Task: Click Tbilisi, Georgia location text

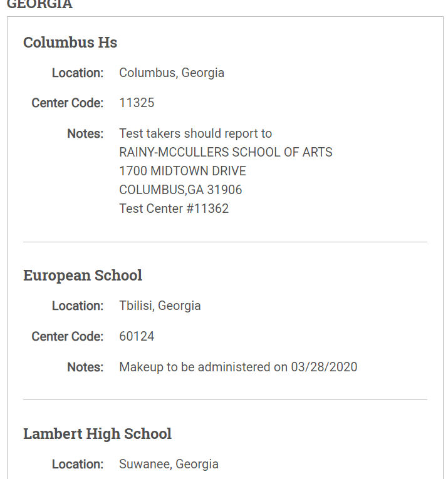Action: pos(160,306)
